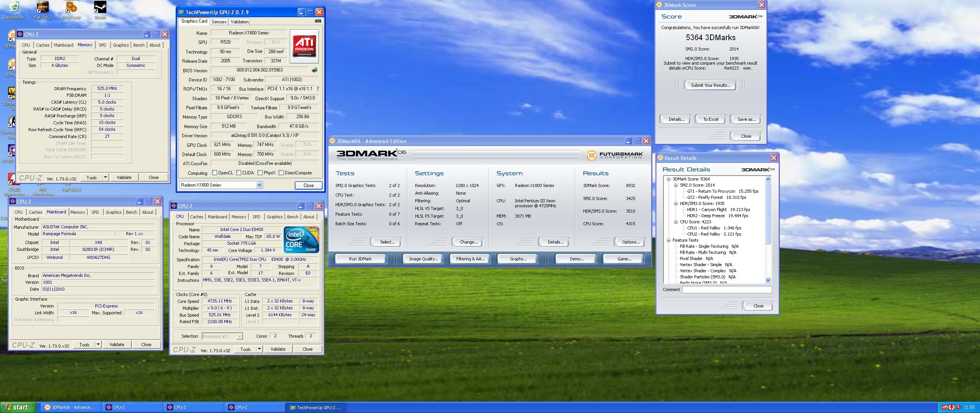Screen dimensions: 980x413
Task: Click the BIOS save chip icon
Action: click(315, 70)
